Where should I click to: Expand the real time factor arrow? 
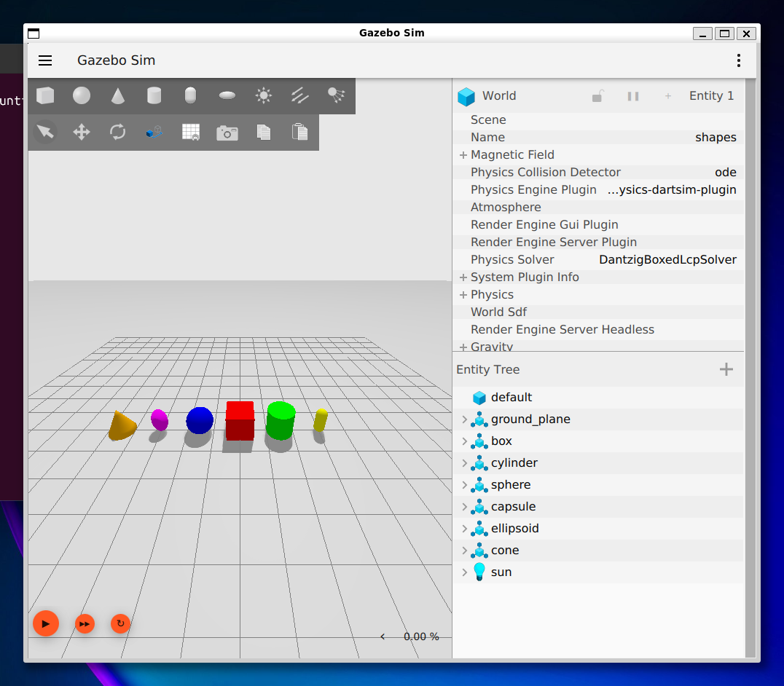pyautogui.click(x=383, y=636)
